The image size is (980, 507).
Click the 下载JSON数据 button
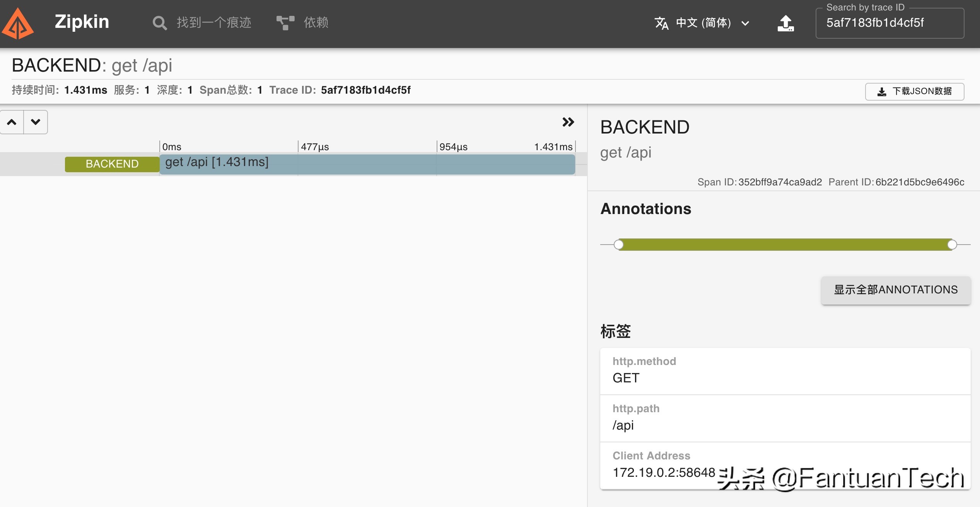point(914,91)
